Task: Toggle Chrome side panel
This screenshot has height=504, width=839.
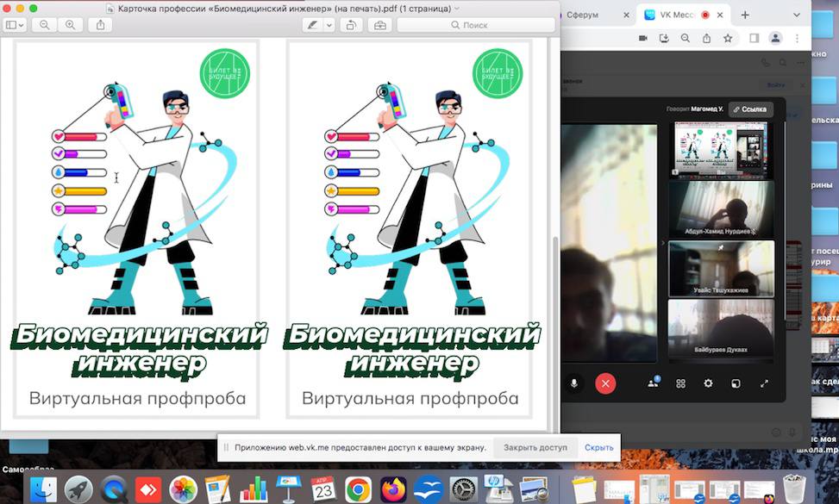Action: click(754, 38)
